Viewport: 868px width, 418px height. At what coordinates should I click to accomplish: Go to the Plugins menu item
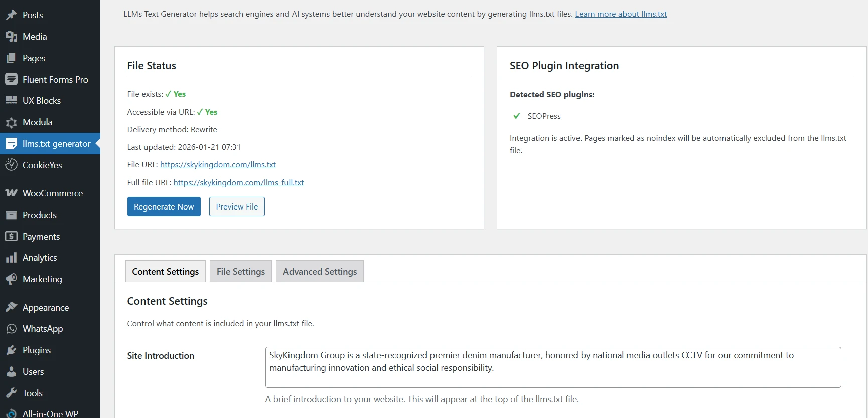pos(36,350)
